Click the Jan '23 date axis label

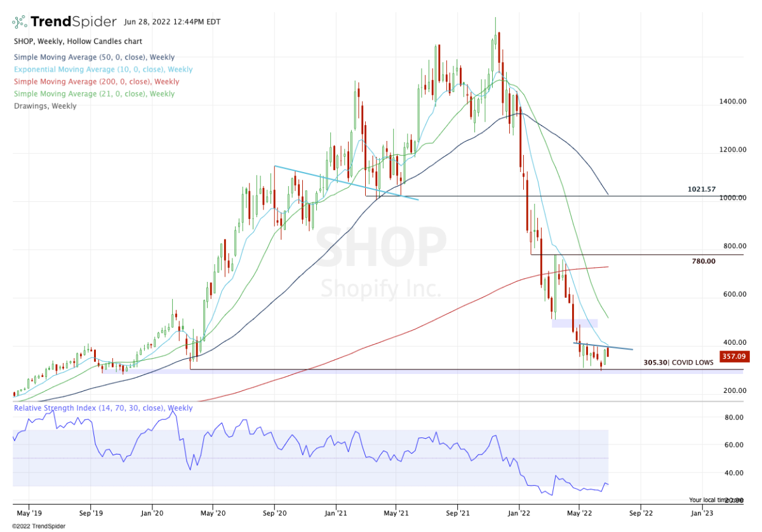[x=702, y=512]
